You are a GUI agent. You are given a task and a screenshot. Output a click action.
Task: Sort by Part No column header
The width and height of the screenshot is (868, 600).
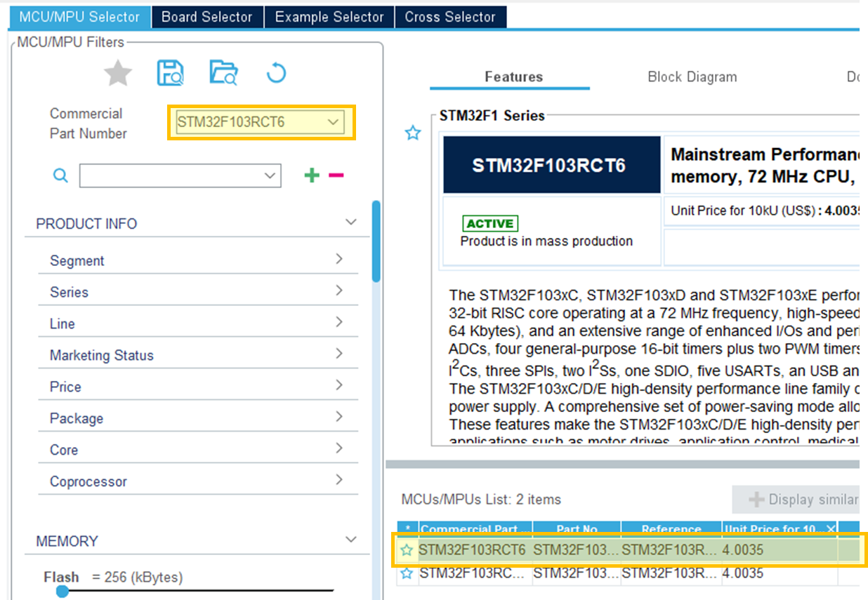click(577, 529)
